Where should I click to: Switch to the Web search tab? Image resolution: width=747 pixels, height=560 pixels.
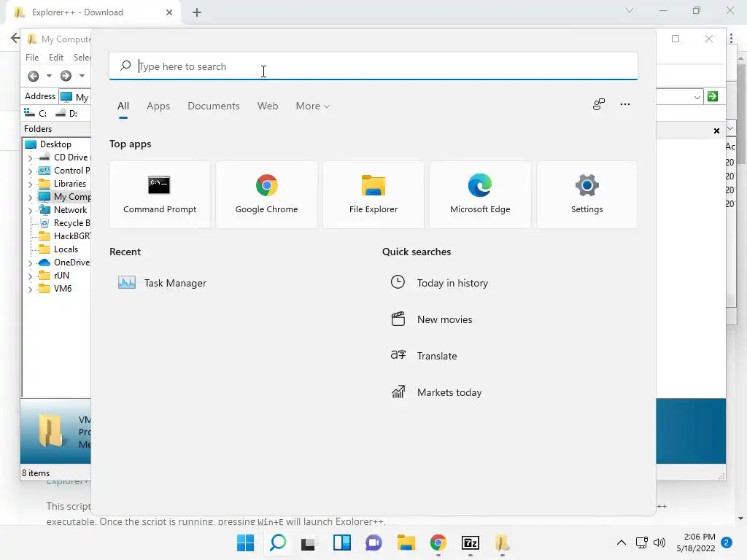point(268,106)
